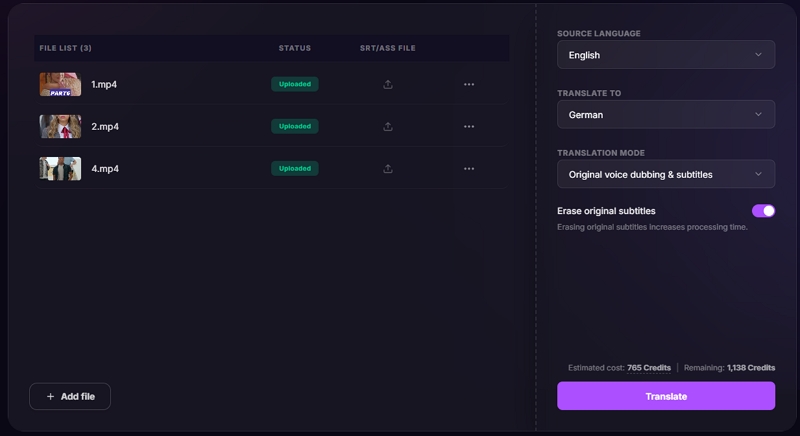Click the Add file button label

click(x=78, y=396)
